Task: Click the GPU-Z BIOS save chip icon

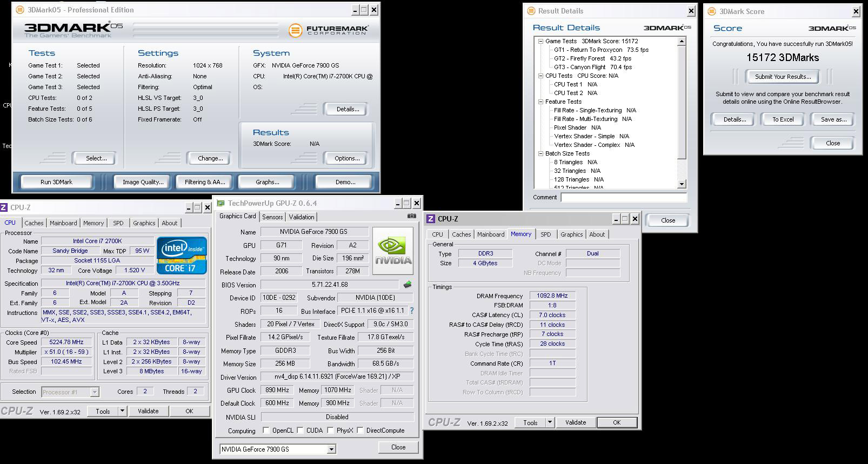Action: (408, 284)
